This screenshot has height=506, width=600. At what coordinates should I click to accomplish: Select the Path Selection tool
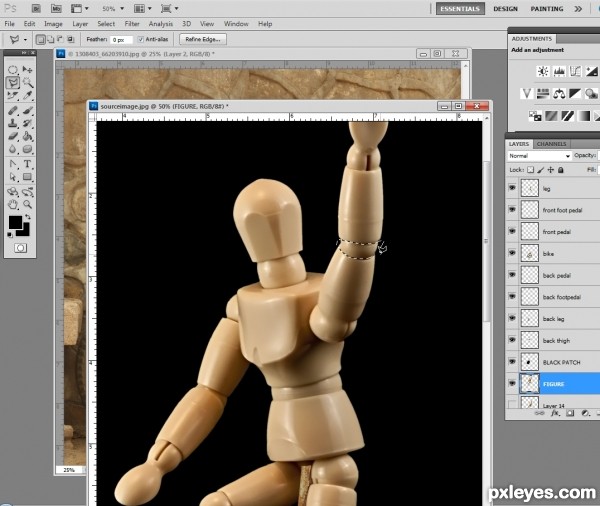(13, 177)
